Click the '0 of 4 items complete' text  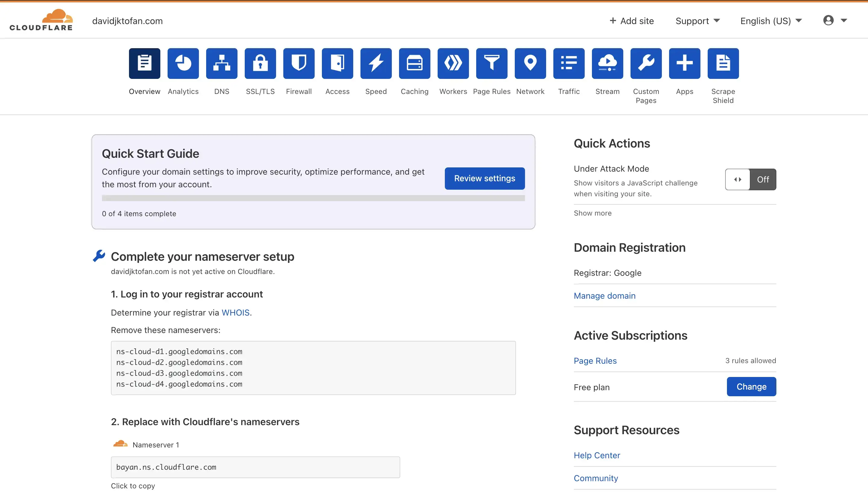point(139,214)
